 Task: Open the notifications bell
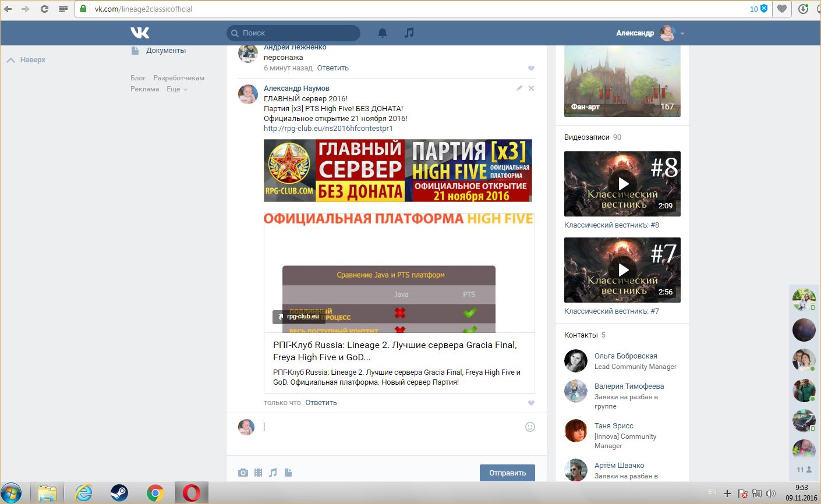click(x=383, y=33)
